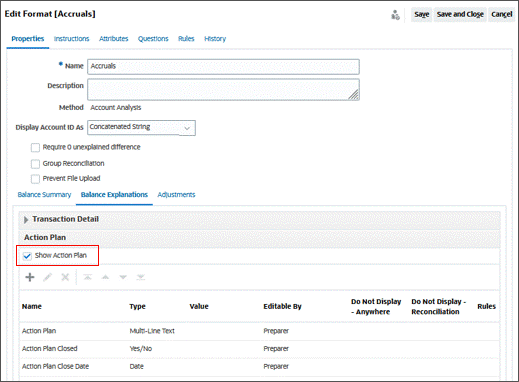Click the Cancel button
This screenshot has height=382, width=519.
(x=501, y=14)
